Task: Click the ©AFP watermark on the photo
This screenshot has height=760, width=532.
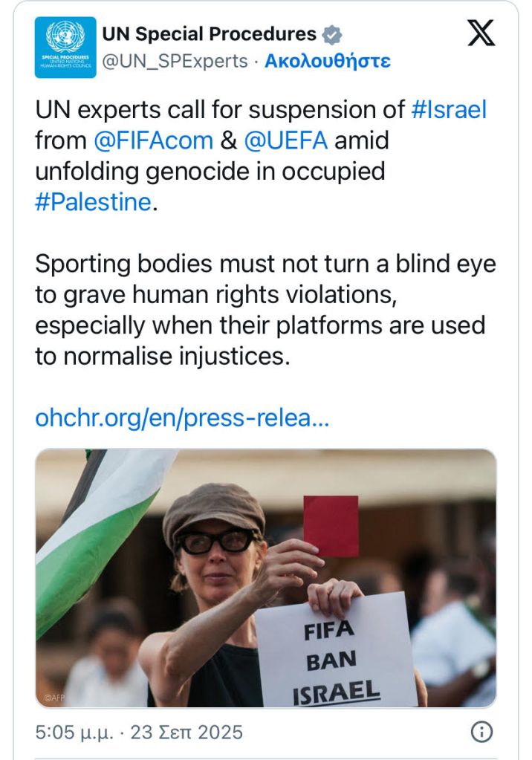Action: click(53, 698)
